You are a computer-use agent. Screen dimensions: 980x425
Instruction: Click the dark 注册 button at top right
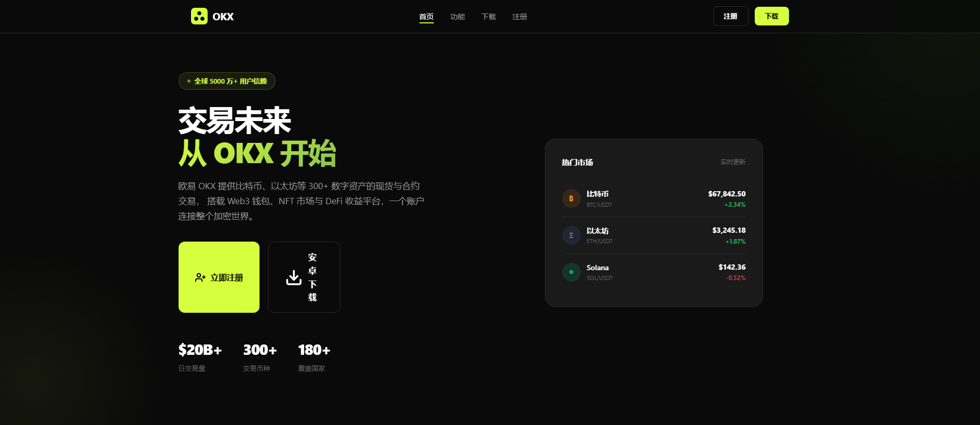(730, 16)
